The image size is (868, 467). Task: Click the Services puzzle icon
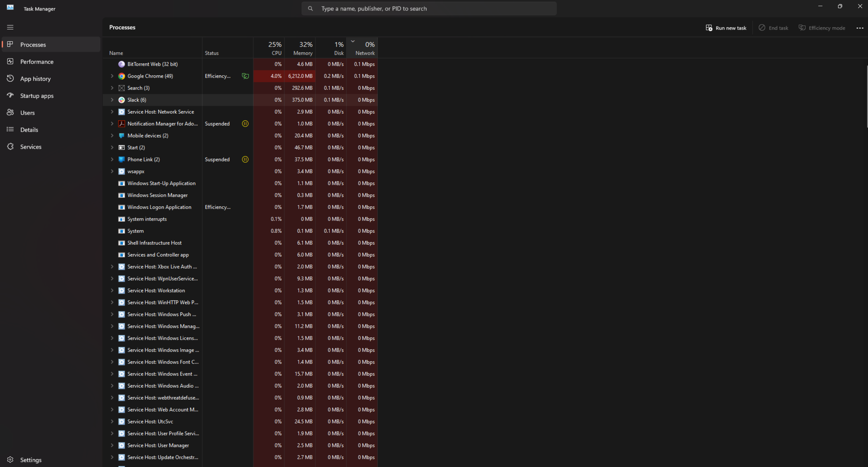click(10, 146)
